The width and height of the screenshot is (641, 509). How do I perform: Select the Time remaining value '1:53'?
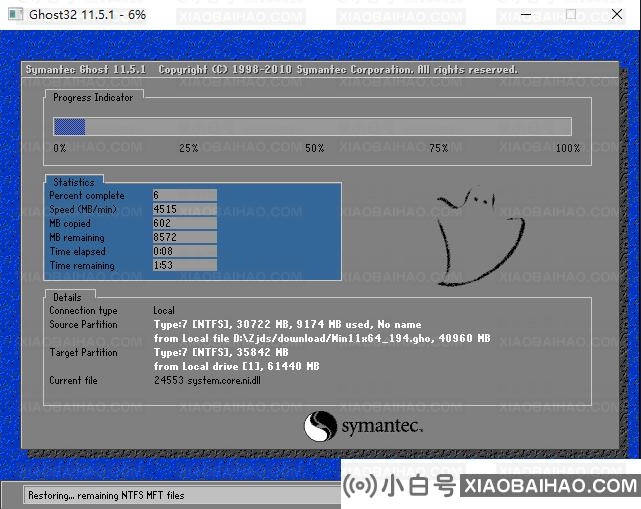coord(184,265)
